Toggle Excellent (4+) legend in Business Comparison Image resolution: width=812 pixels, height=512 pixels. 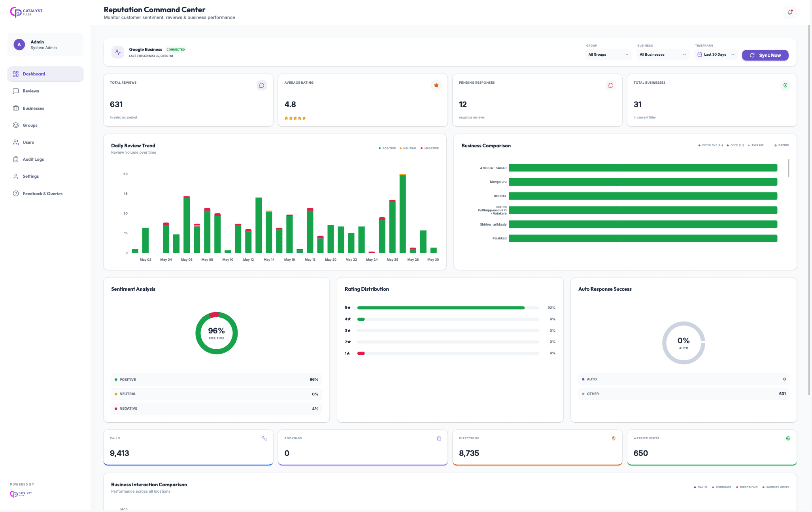710,145
